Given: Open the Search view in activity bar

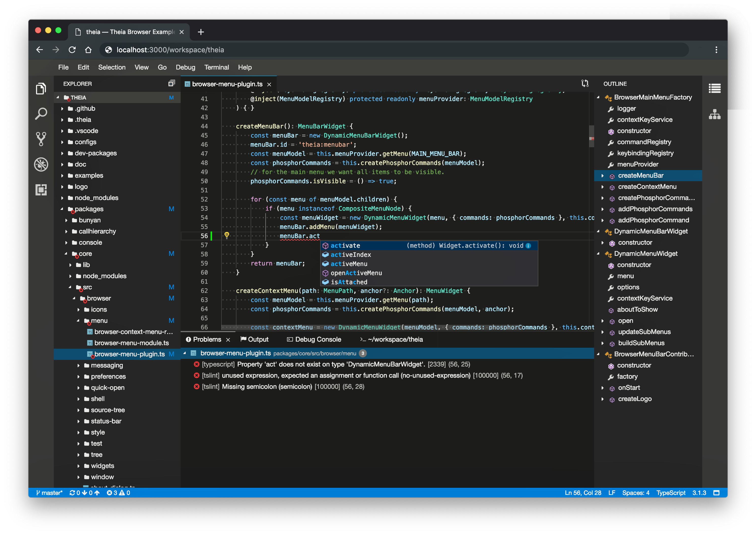Looking at the screenshot, I should click(41, 114).
